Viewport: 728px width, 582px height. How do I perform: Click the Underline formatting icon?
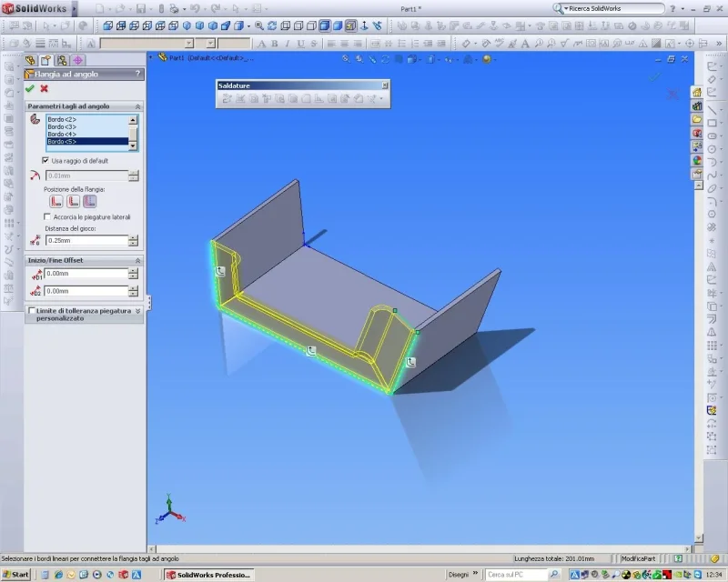tap(301, 44)
